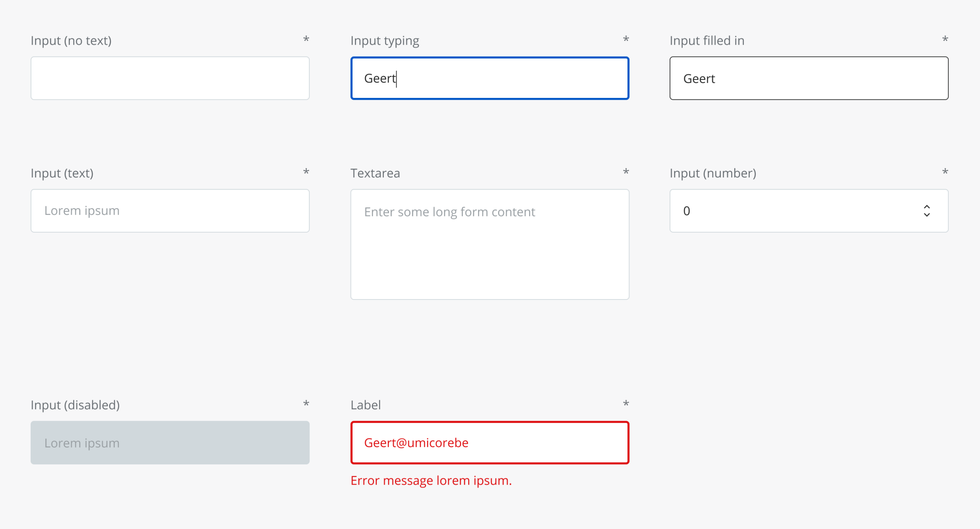Decrease number with the down stepper arrow

pos(926,215)
